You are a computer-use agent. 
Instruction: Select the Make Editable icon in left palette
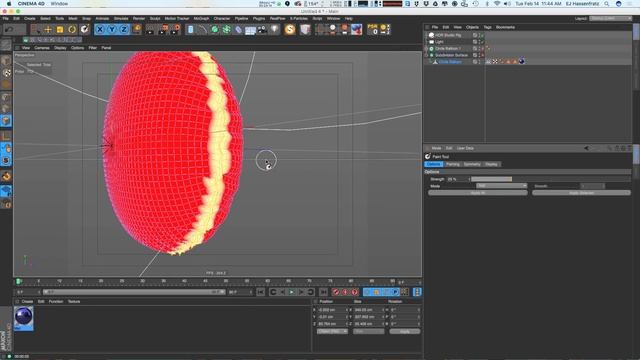pos(6,45)
